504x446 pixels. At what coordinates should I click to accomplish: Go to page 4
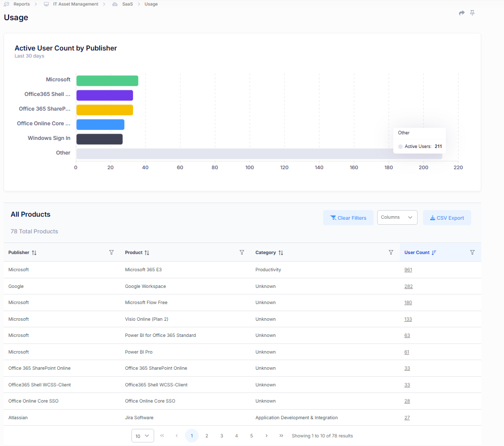click(x=237, y=436)
